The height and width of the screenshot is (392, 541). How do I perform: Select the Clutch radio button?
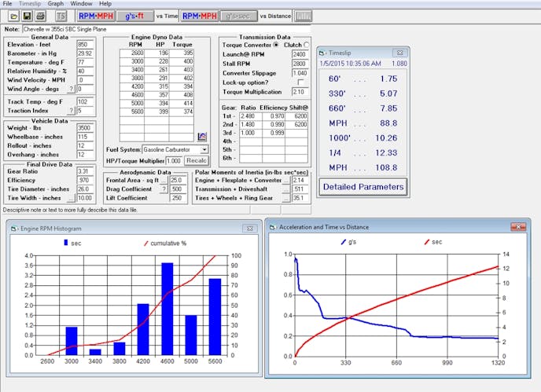[x=306, y=45]
